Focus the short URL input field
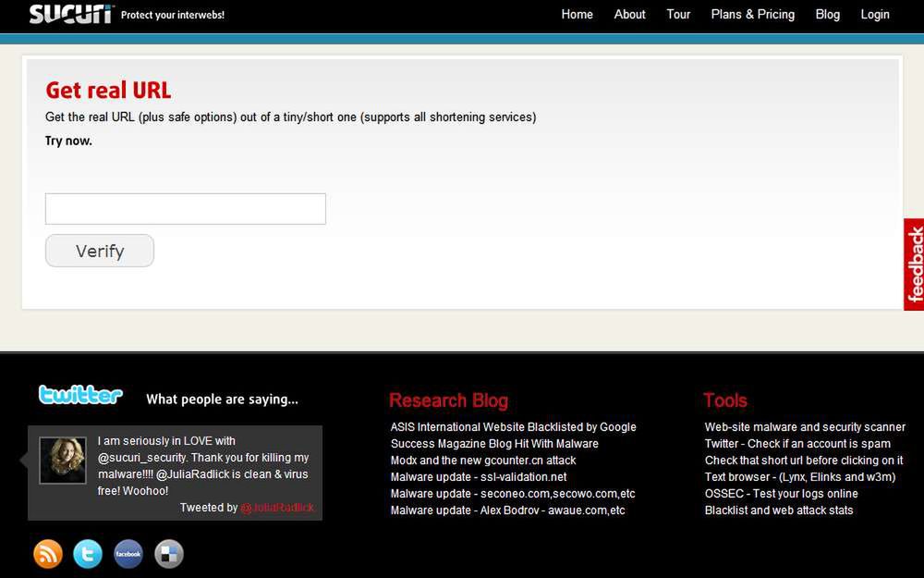 click(x=186, y=209)
